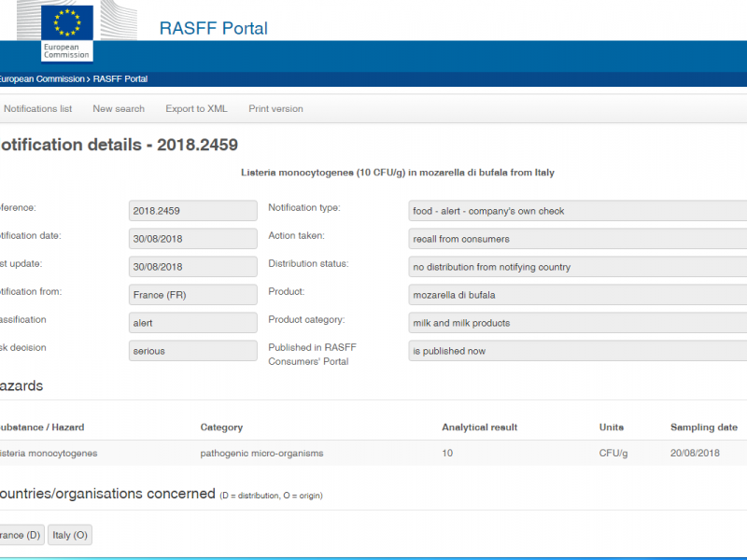Open RASFF Portal breadcrumb link

click(x=120, y=79)
